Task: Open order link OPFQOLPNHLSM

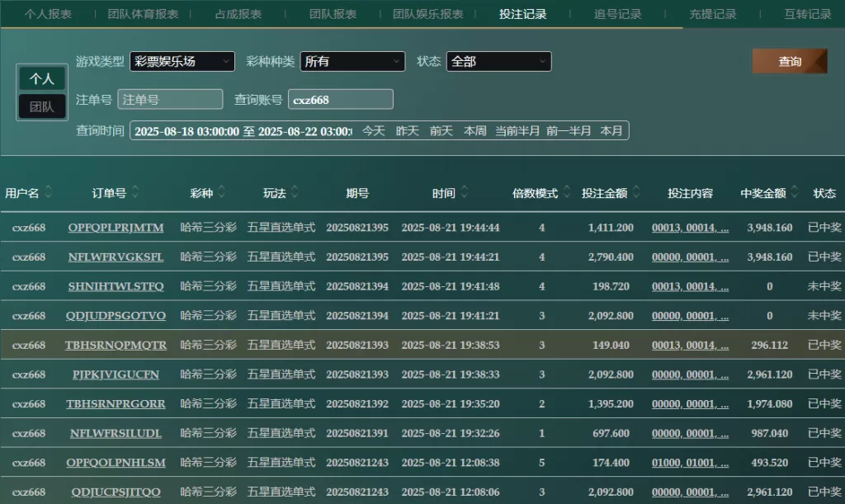Action: click(x=116, y=463)
